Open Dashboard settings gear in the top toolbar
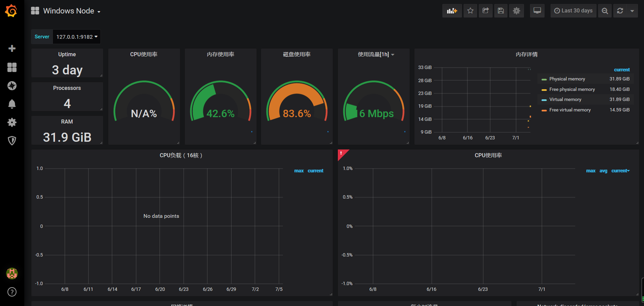This screenshot has height=306, width=644. (x=517, y=10)
